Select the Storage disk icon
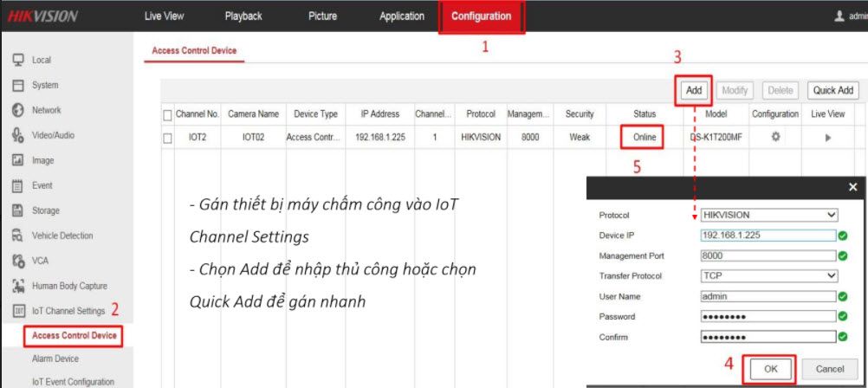The width and height of the screenshot is (868, 388). [x=18, y=210]
